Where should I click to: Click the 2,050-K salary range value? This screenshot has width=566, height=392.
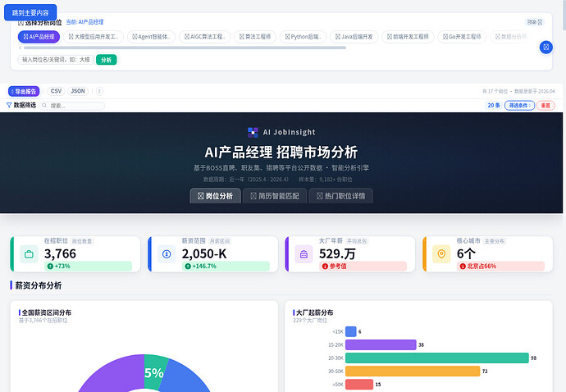204,253
